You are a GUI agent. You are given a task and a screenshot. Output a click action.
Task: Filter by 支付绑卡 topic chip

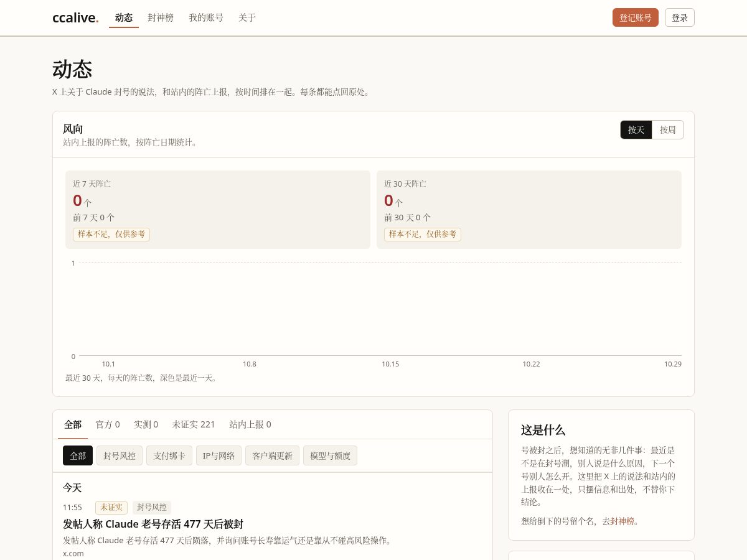pyautogui.click(x=169, y=455)
